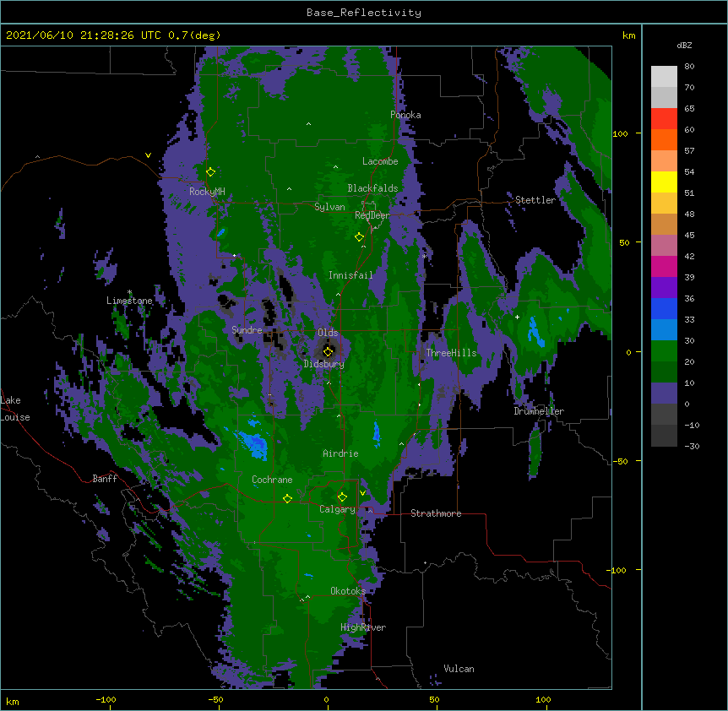Click the white plus marker north of Drumheller storm
The image size is (728, 711).
517,317
